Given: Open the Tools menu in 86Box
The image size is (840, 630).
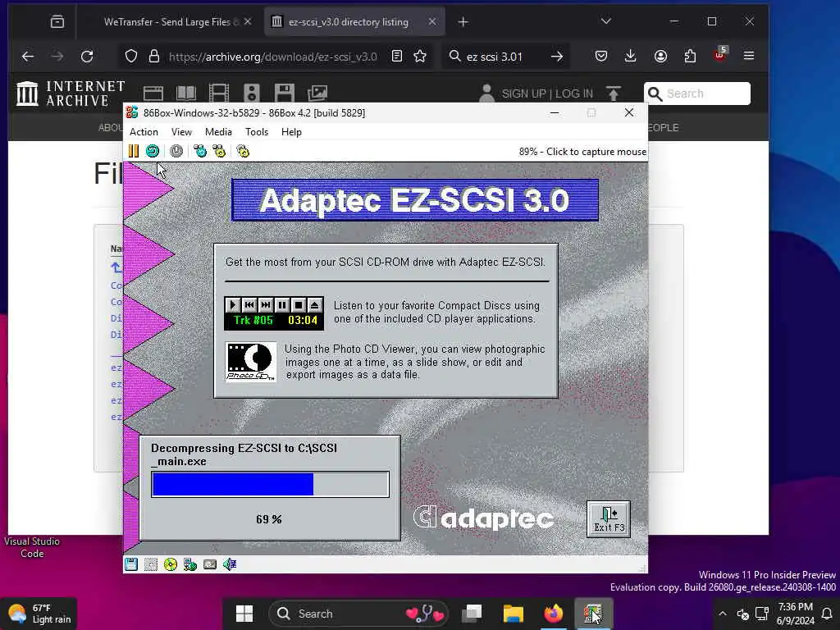Looking at the screenshot, I should [257, 132].
